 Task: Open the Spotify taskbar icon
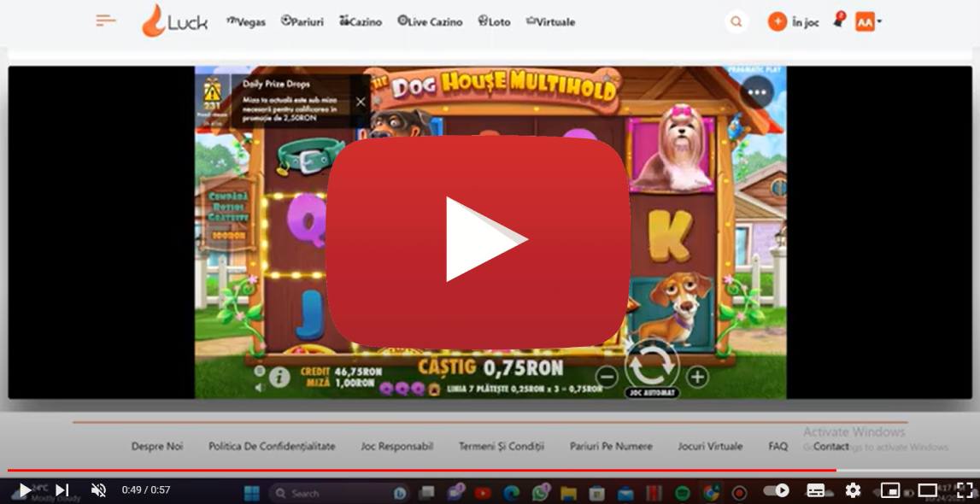click(x=682, y=494)
